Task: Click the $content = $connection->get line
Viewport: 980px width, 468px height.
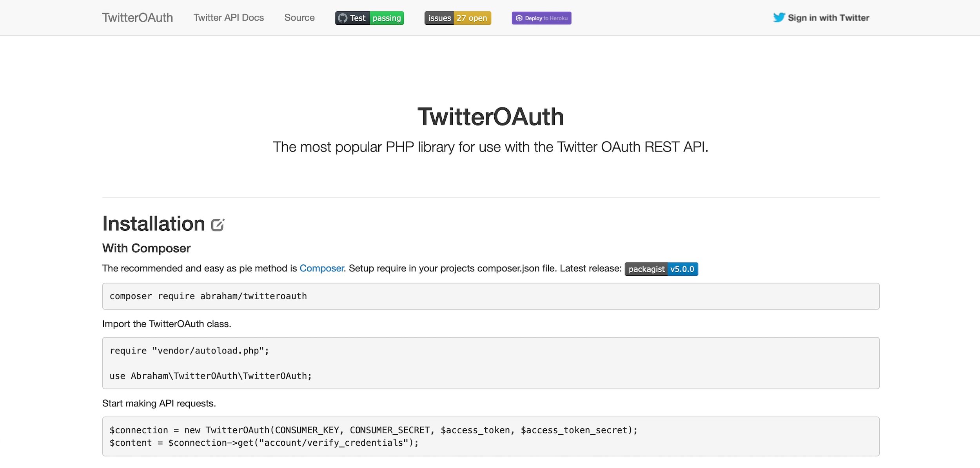Action: (264, 443)
